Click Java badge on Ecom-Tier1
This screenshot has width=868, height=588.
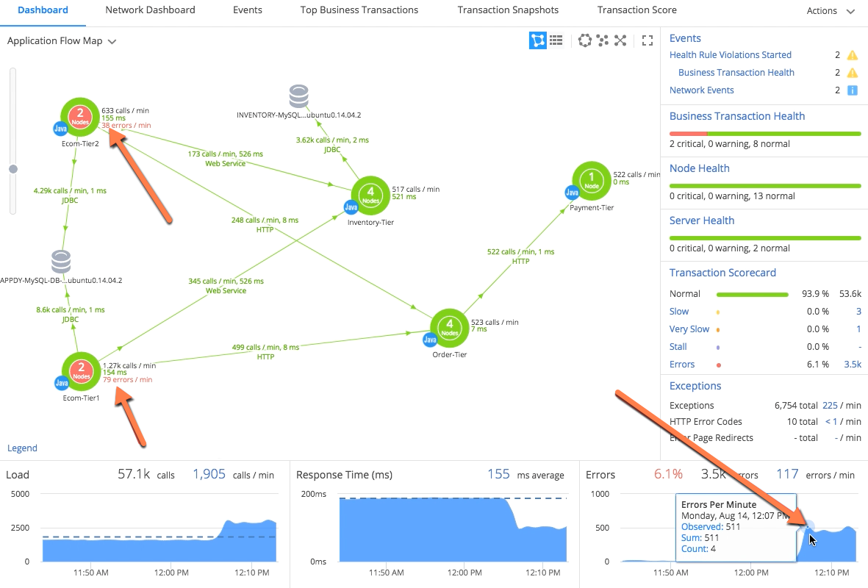point(62,383)
